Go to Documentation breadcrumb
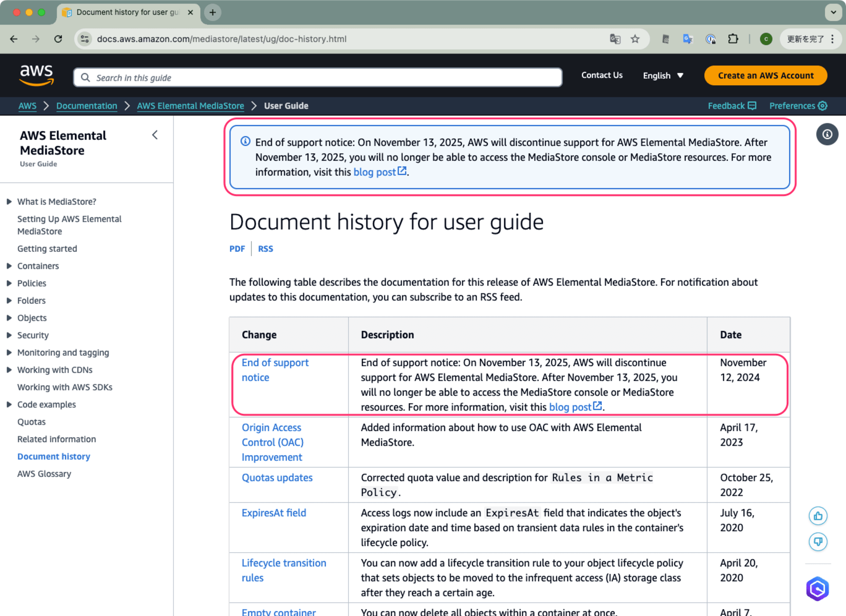This screenshot has height=616, width=846. (87, 106)
